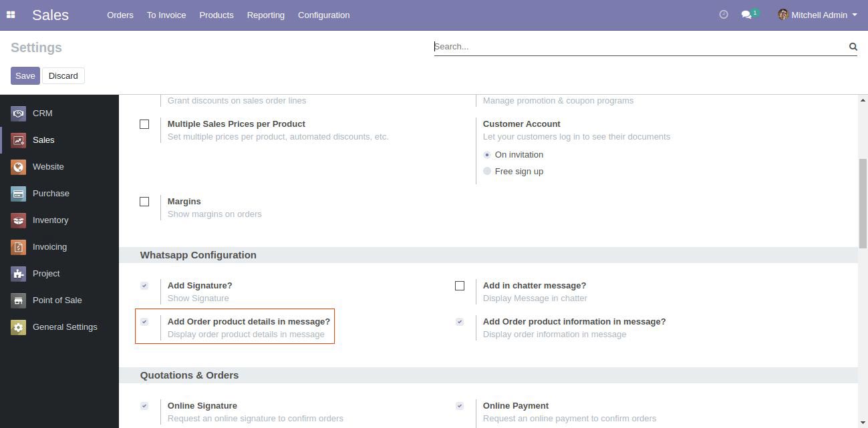Screen dimensions: 868x428
Task: Open CRM settings tab label
Action: (42, 114)
